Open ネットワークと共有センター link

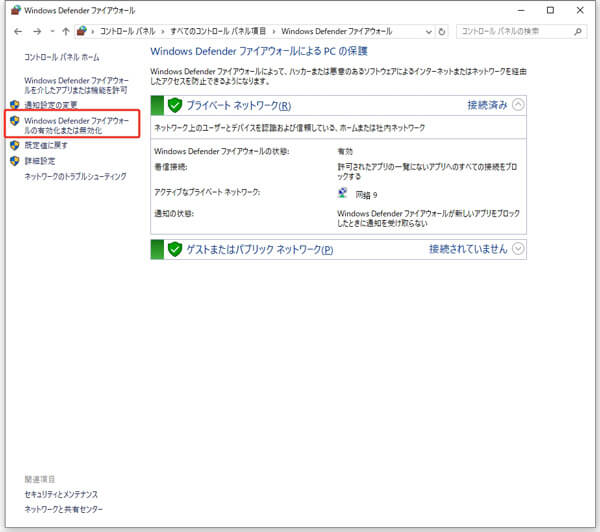pos(64,509)
